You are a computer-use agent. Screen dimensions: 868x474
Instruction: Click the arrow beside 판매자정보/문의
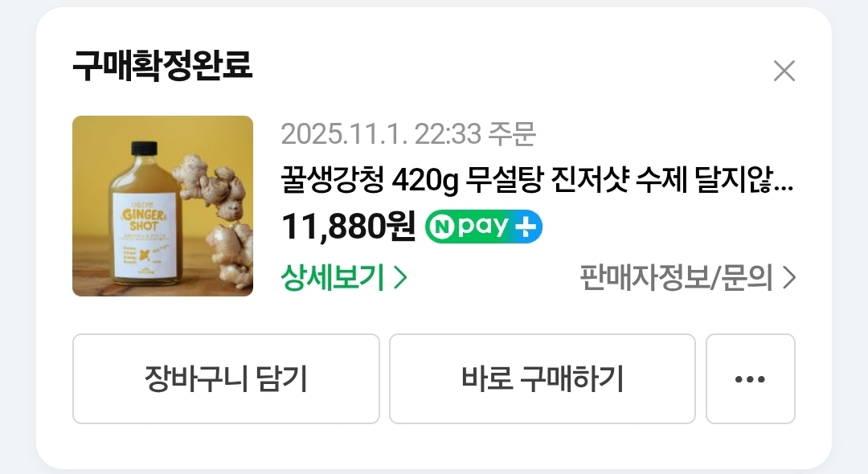point(789,278)
